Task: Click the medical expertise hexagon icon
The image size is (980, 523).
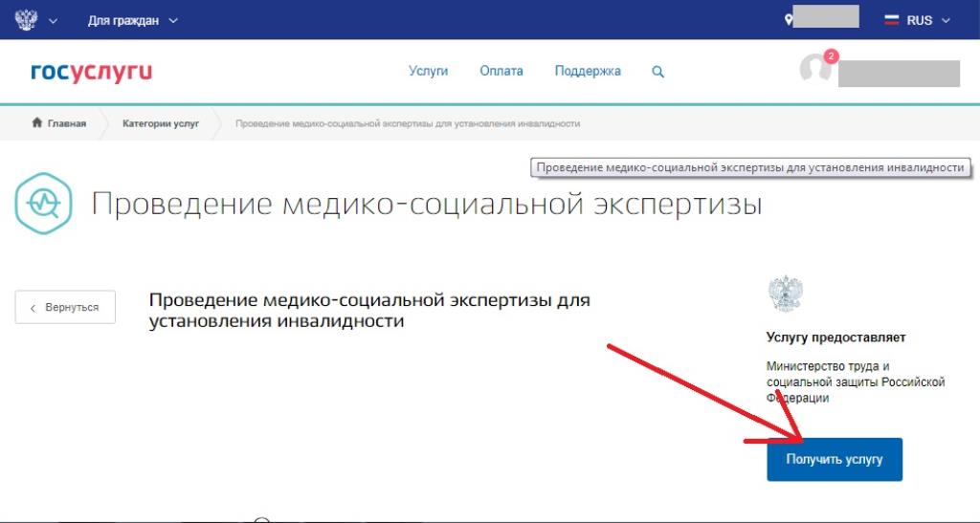Action: pyautogui.click(x=43, y=204)
